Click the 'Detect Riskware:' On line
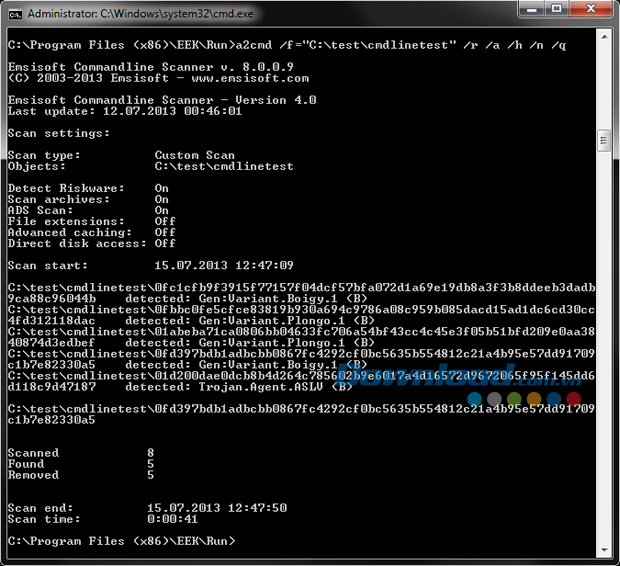 [x=88, y=188]
